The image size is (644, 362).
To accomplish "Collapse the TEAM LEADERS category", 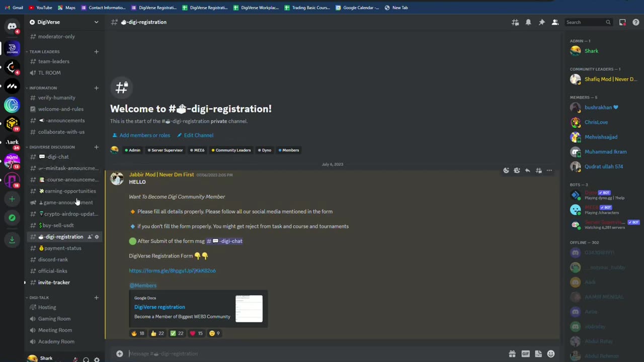I will point(44,51).
